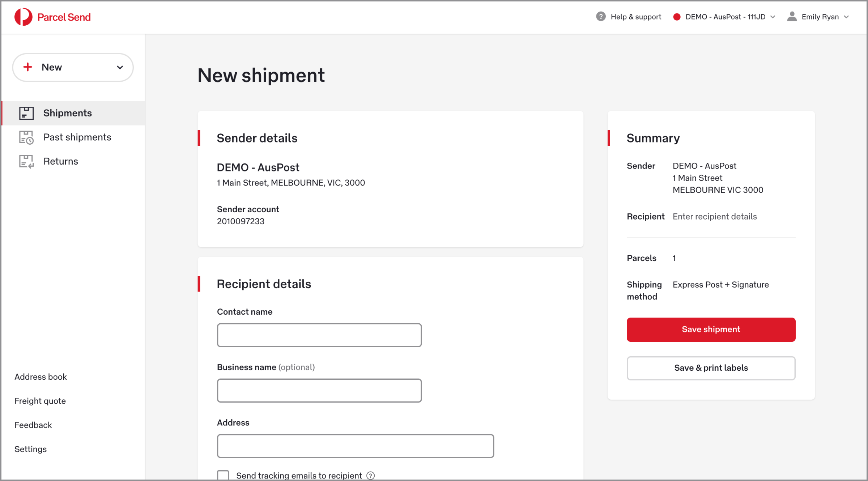Screen dimensions: 868x481
Task: Click the 'New shipment' page title
Action: click(x=261, y=76)
